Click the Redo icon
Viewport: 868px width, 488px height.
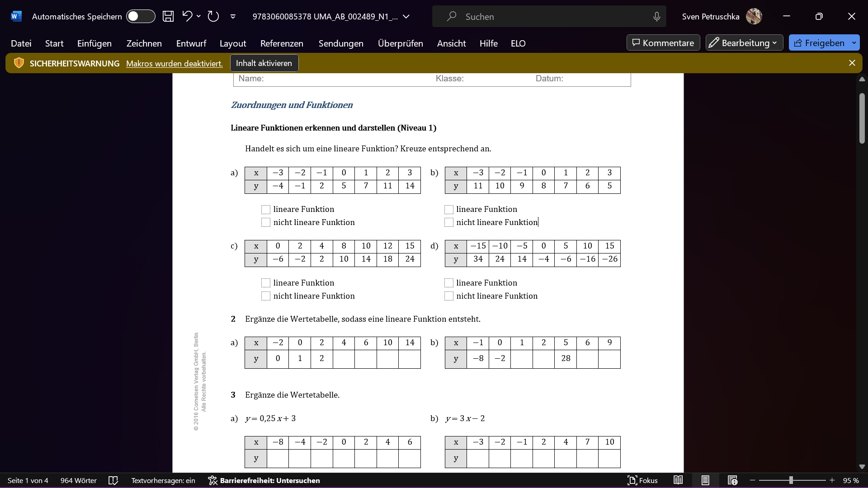[213, 16]
